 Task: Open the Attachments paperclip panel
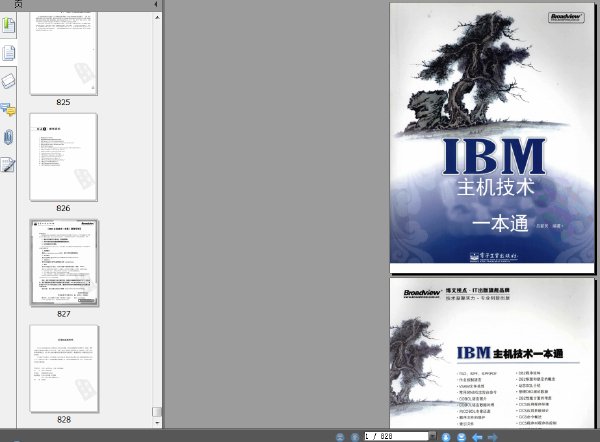tap(8, 137)
